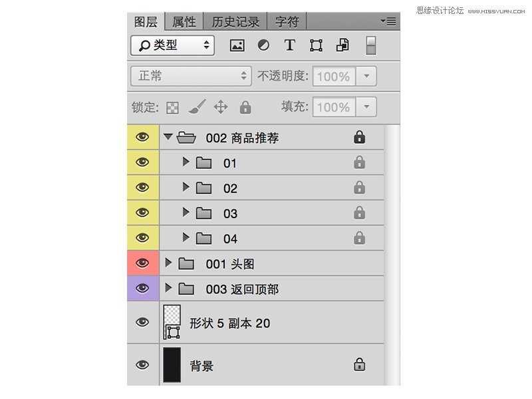Viewport: 532px width, 399px height.
Task: Select the 001 头图 group name
Action: coord(230,263)
